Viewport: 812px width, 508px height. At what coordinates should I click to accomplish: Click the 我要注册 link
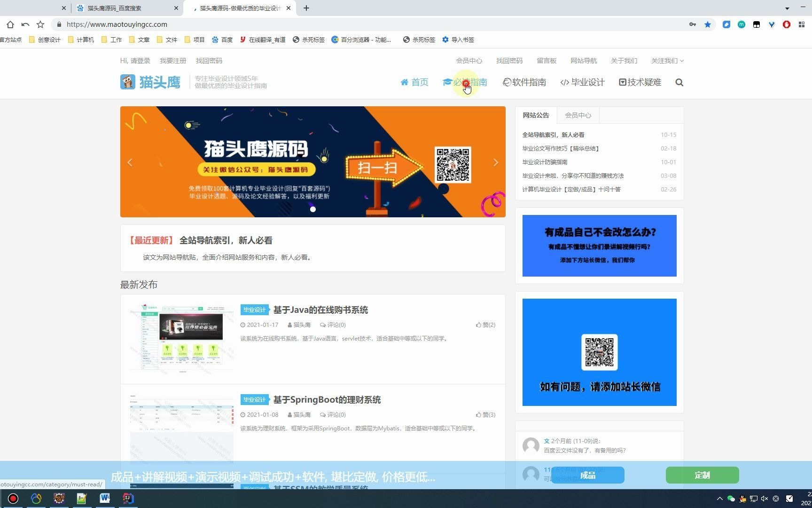tap(173, 61)
